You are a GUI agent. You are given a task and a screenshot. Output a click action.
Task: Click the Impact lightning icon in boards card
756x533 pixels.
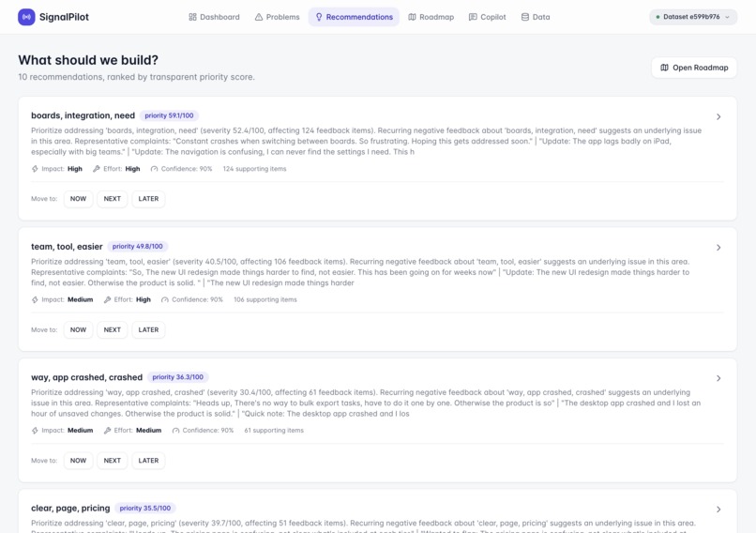coord(35,169)
